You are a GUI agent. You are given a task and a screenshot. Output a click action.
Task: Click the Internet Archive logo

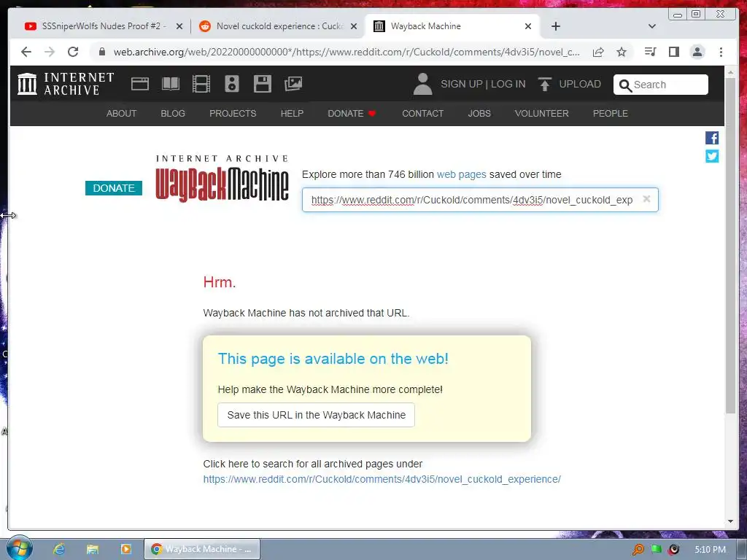(66, 84)
